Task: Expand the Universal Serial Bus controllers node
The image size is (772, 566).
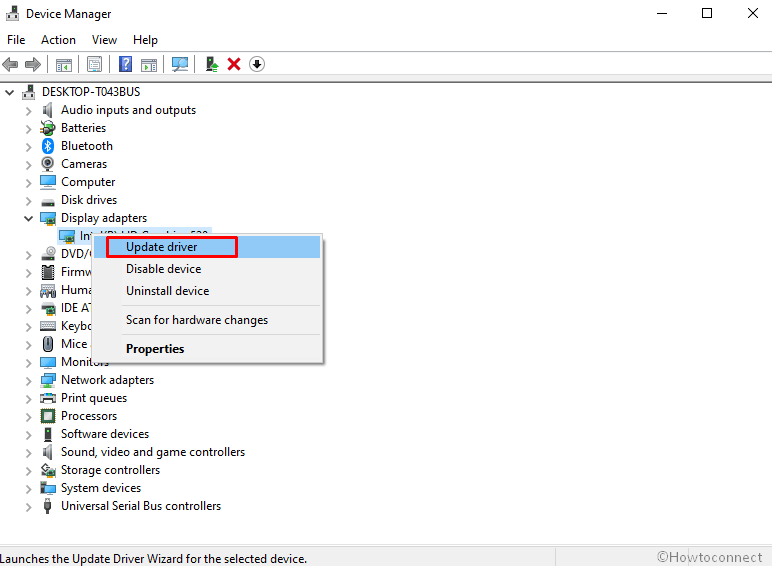Action: pyautogui.click(x=29, y=507)
